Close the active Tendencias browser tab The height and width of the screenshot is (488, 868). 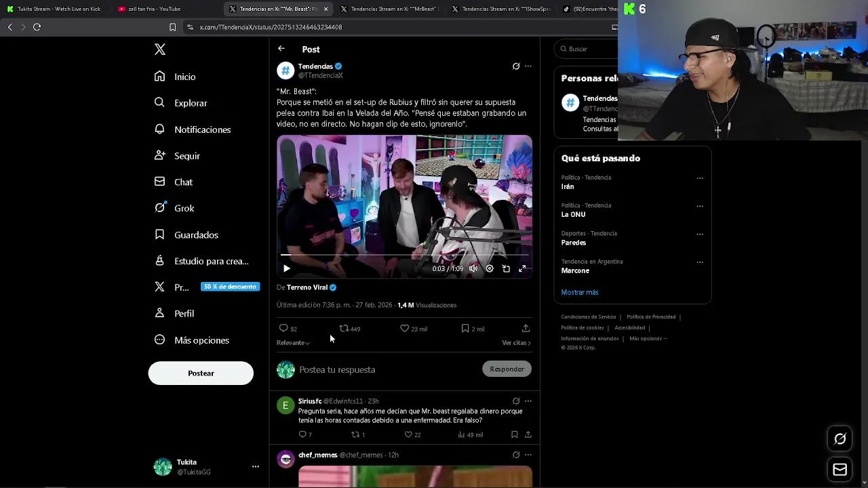coord(326,9)
